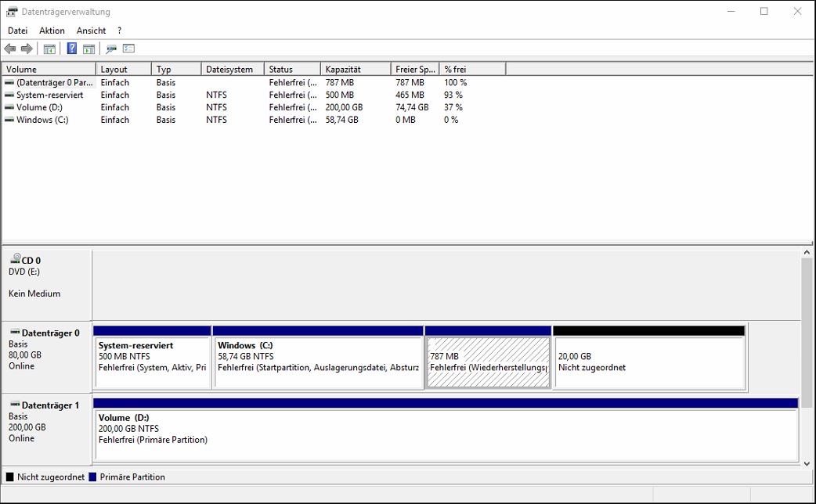Screen dimensions: 816x504
Task: Select Windows (C:) row in volume list
Action: [42, 120]
